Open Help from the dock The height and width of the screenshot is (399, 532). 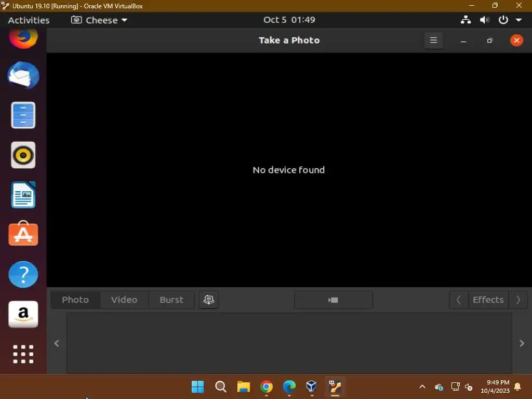pyautogui.click(x=23, y=274)
